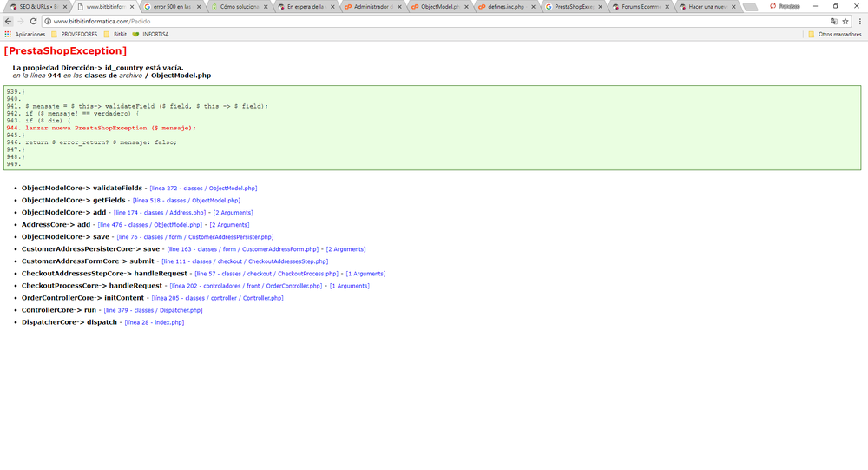The image size is (868, 470).
Task: Open the BitBit bookmark folder
Action: [x=115, y=35]
